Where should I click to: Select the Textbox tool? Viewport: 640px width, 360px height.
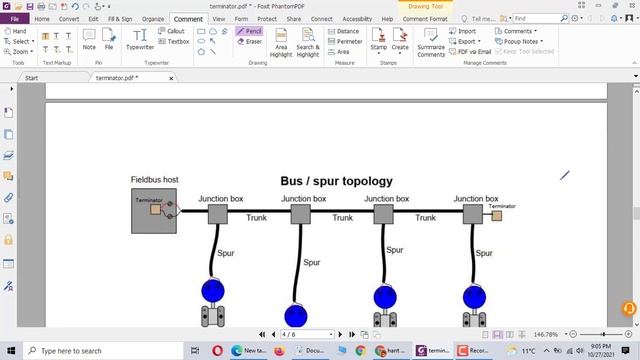point(174,41)
